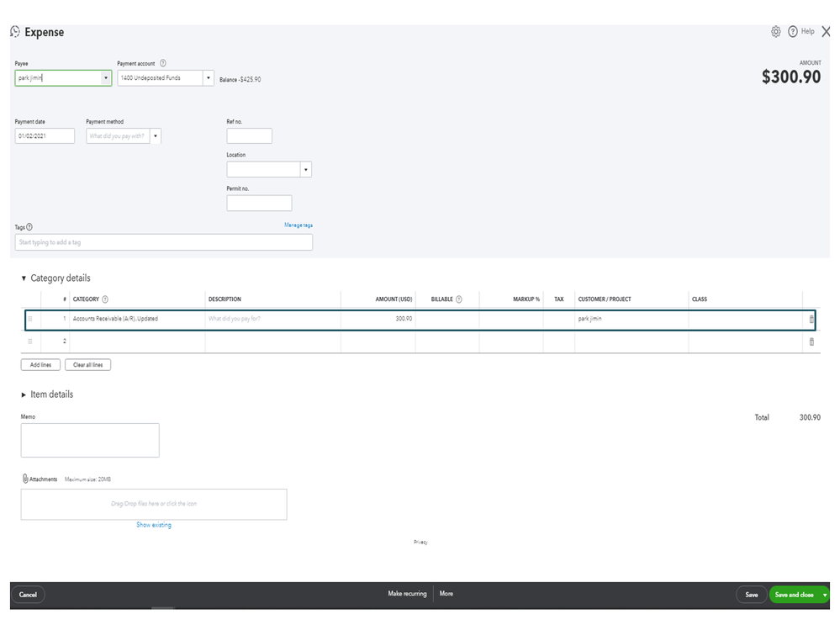Click the Class cell of line 1
840x630 pixels.
click(745, 320)
